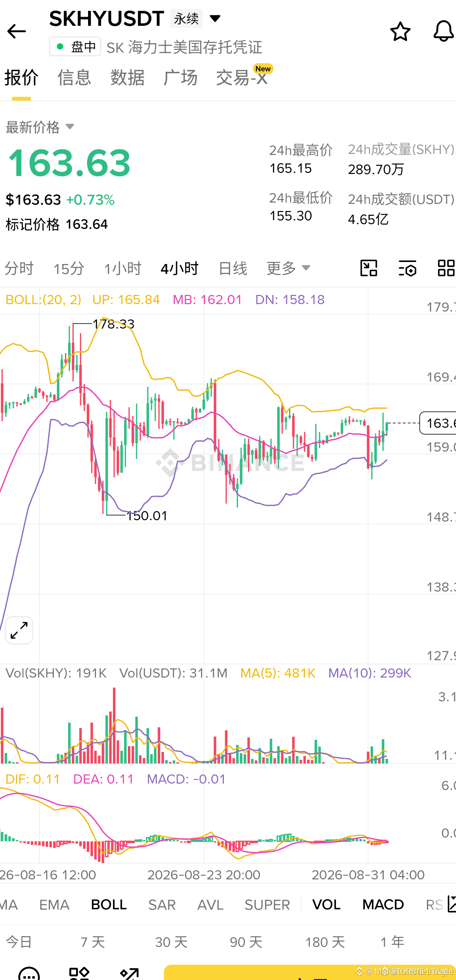Expand the 最新价格 price type dropdown

[70, 127]
